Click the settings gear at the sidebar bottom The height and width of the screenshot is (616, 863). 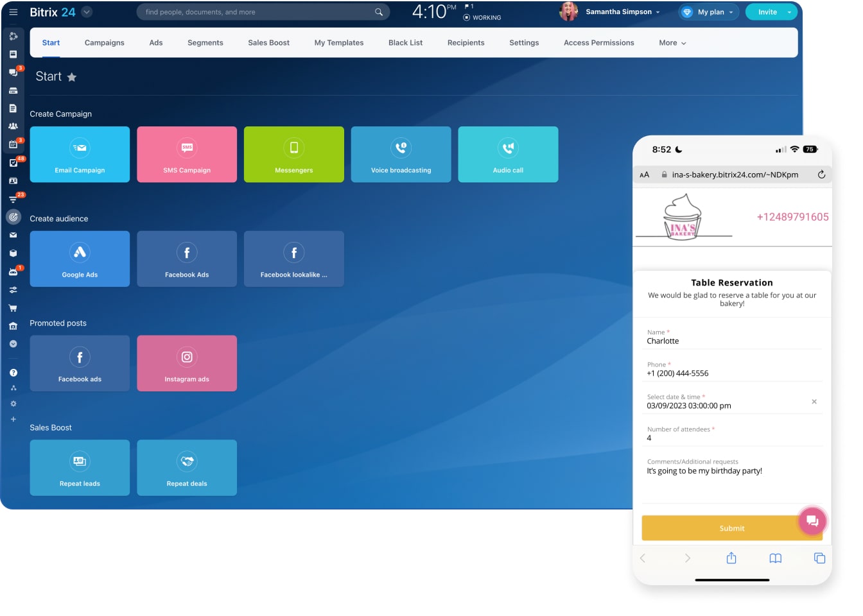click(13, 403)
